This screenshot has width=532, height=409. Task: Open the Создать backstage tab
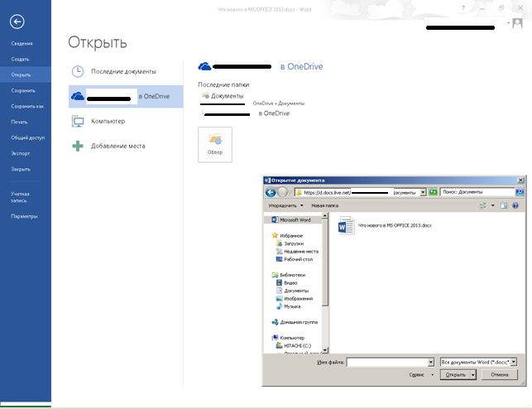20,59
